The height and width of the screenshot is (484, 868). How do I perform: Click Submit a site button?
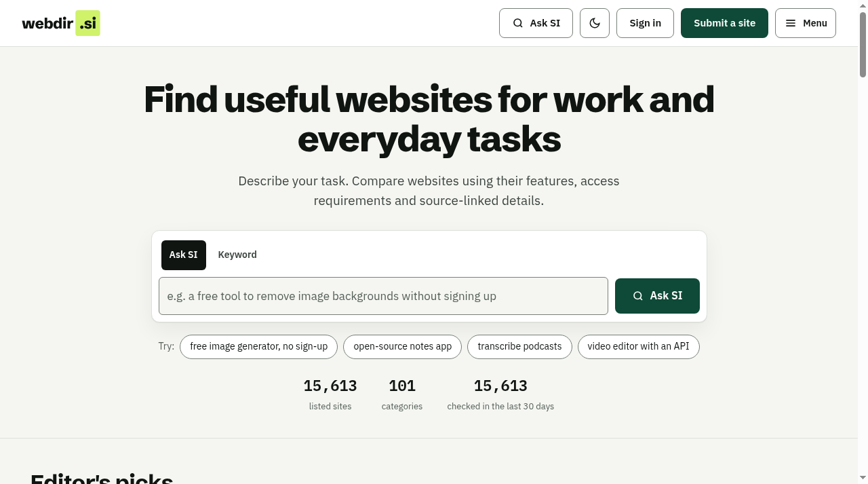724,23
